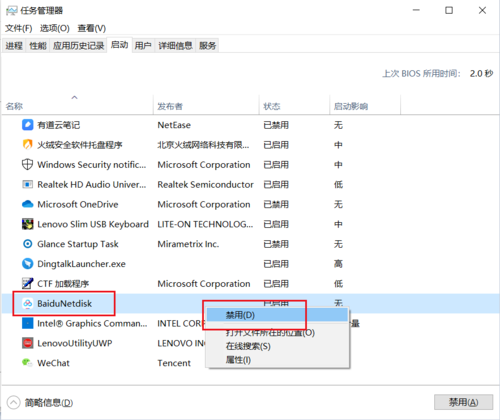Click the Task Manager title bar icon
This screenshot has width=500, height=420.
tap(11, 11)
